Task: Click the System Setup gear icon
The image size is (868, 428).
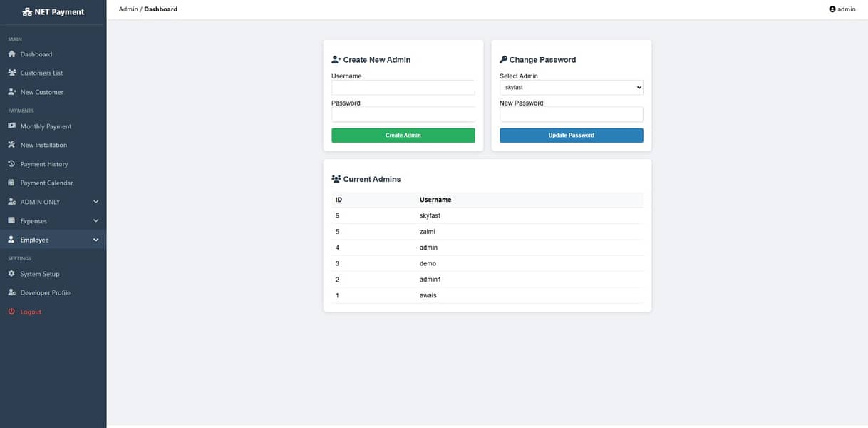Action: pyautogui.click(x=11, y=274)
